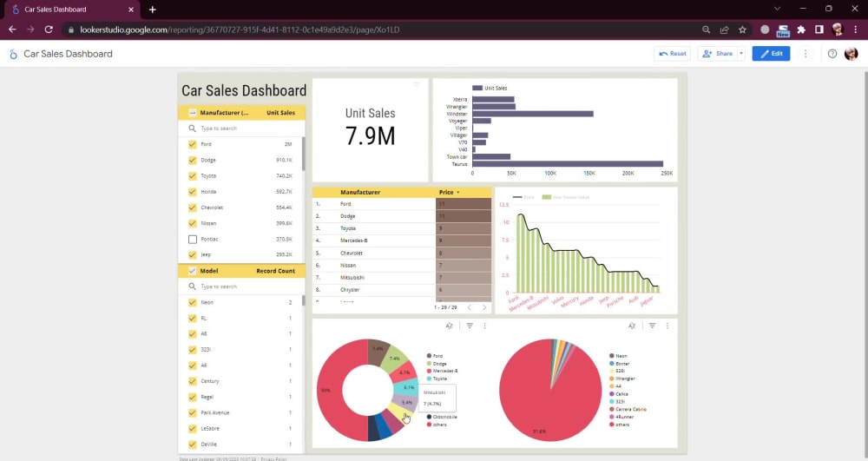Uncheck the Honda manufacturer checkbox

click(x=192, y=192)
